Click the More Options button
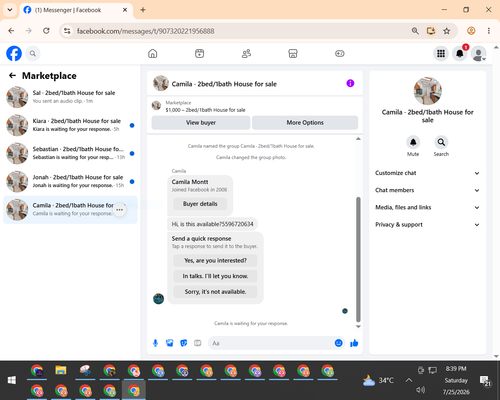 [305, 123]
